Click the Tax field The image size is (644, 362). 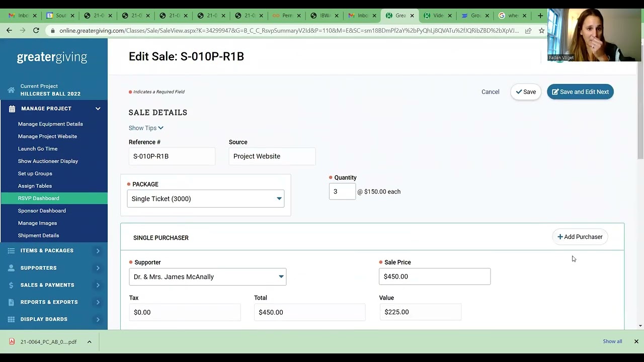[185, 312]
